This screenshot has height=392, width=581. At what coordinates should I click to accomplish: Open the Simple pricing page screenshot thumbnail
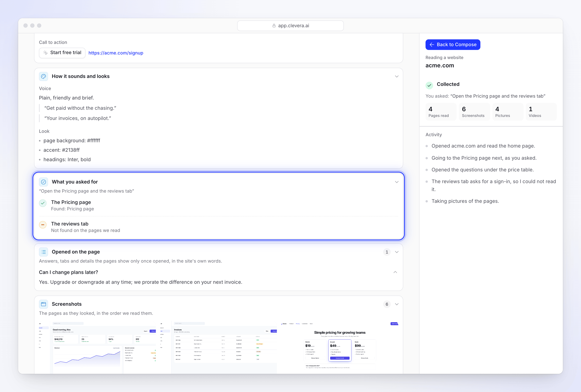tap(340, 348)
